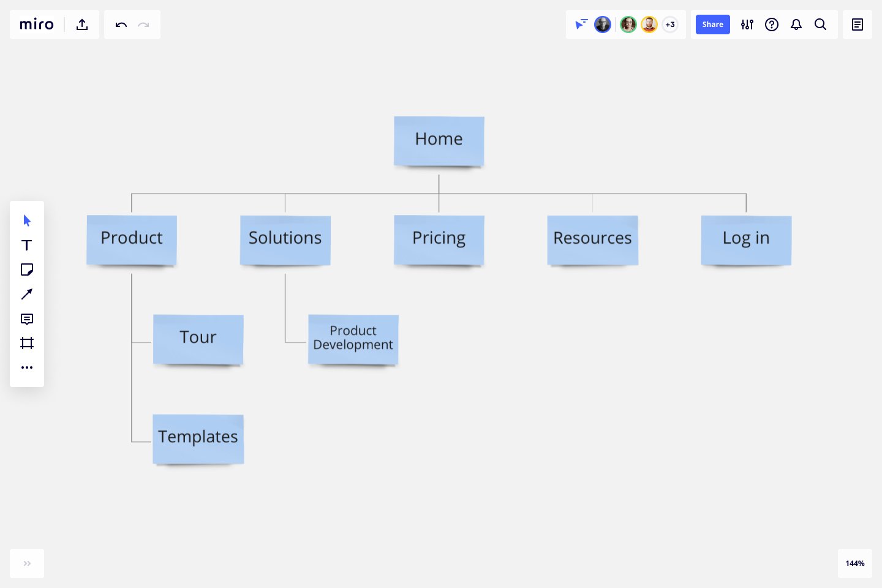Screen dimensions: 882x588
Task: Choose the sticky note tool
Action: coord(27,269)
